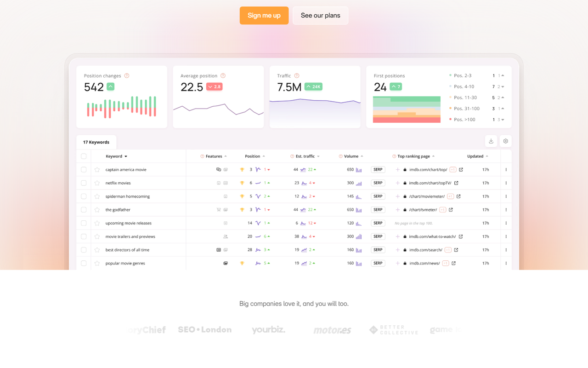The width and height of the screenshot is (588, 368).
Task: Check the spiderman homecoming row checkbox
Action: [x=84, y=196]
